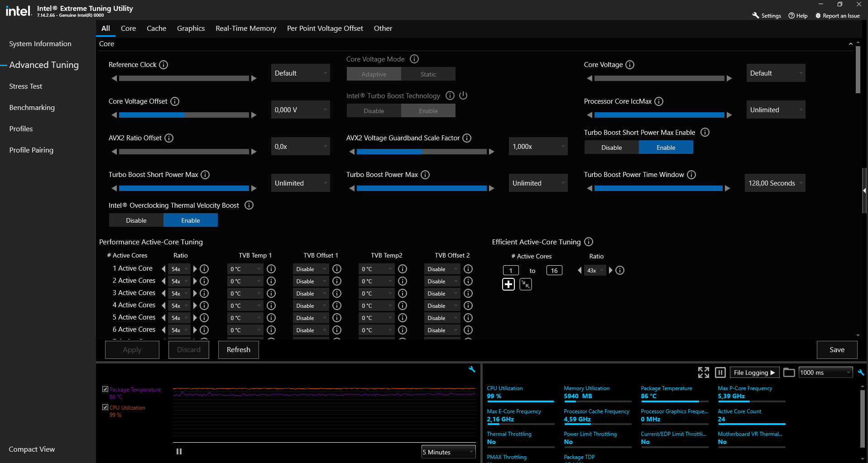Image resolution: width=868 pixels, height=463 pixels.
Task: Show Turbo Boost Power Max info icon
Action: (425, 175)
